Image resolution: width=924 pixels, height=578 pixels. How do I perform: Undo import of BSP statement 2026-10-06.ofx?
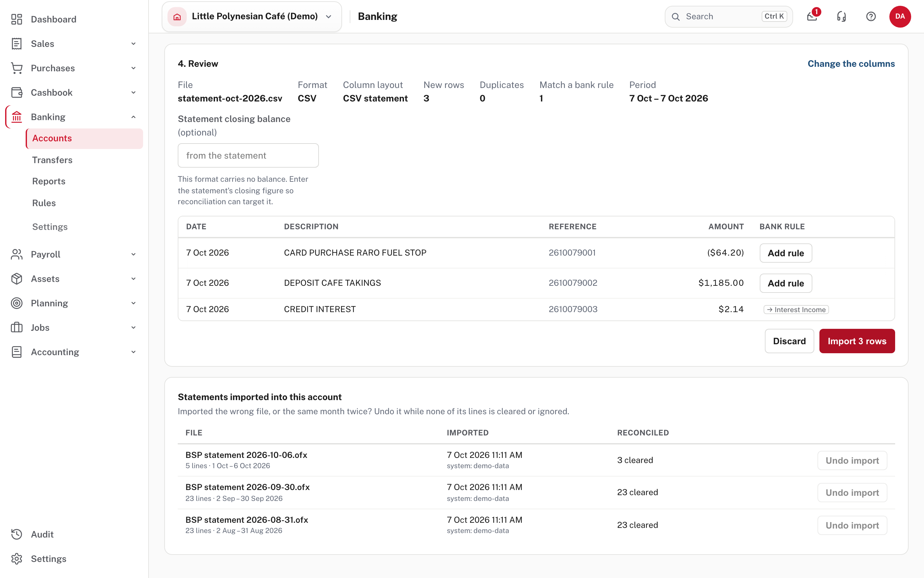852,460
